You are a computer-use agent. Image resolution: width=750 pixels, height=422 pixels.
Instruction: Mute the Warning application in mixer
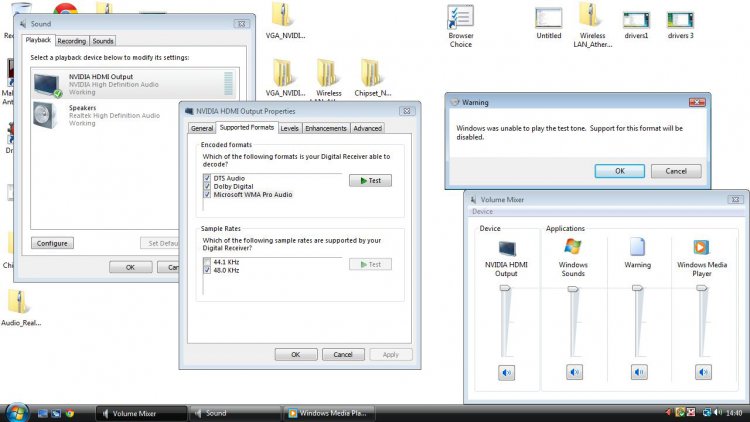coord(639,372)
